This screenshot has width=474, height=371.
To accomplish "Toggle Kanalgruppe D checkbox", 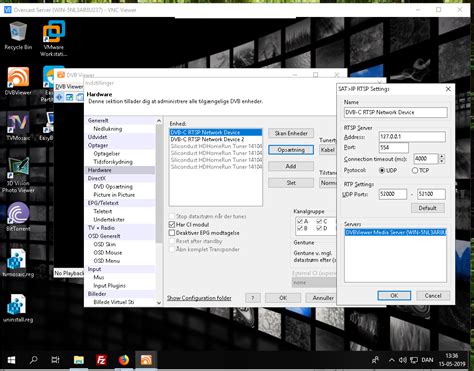I will pos(319,228).
